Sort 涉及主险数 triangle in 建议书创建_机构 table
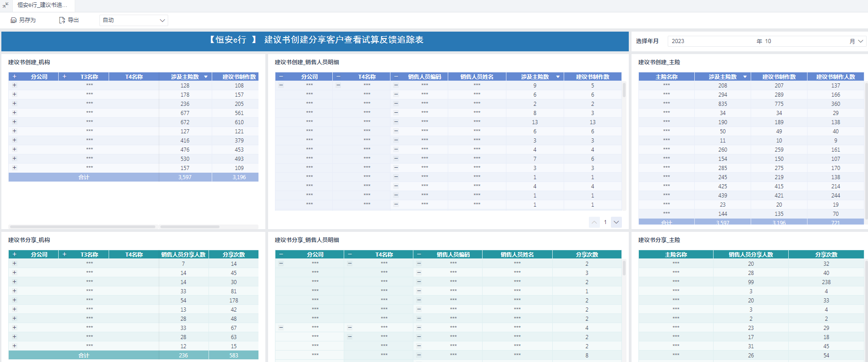 coord(206,77)
